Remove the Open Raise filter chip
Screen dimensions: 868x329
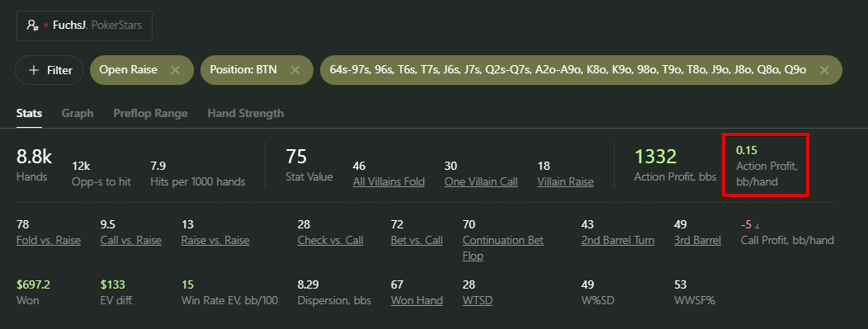[x=176, y=70]
